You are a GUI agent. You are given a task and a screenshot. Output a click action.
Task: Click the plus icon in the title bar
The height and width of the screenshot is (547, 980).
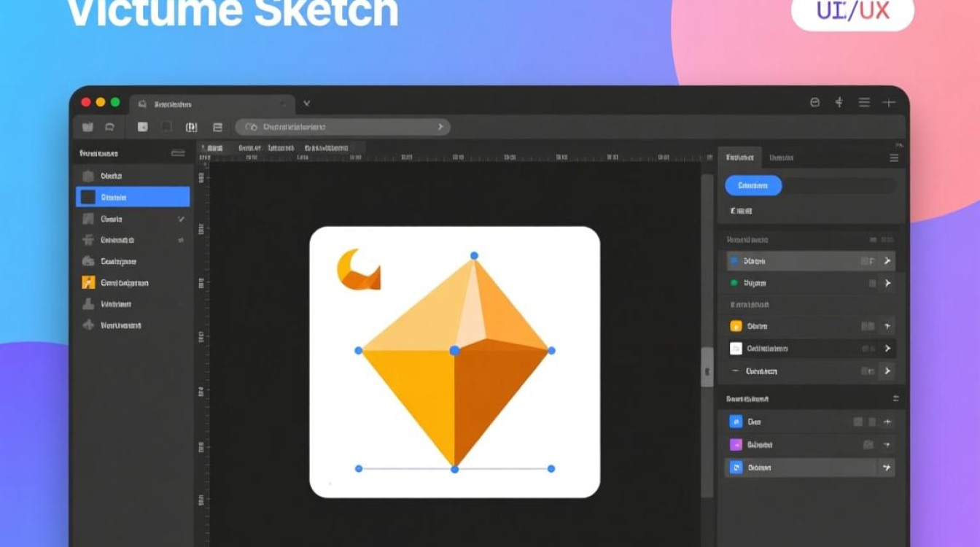(888, 103)
